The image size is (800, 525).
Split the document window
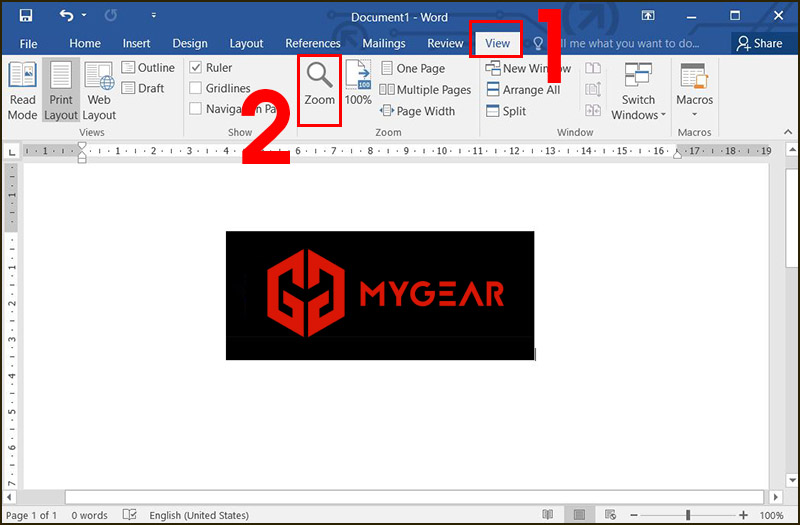[506, 111]
